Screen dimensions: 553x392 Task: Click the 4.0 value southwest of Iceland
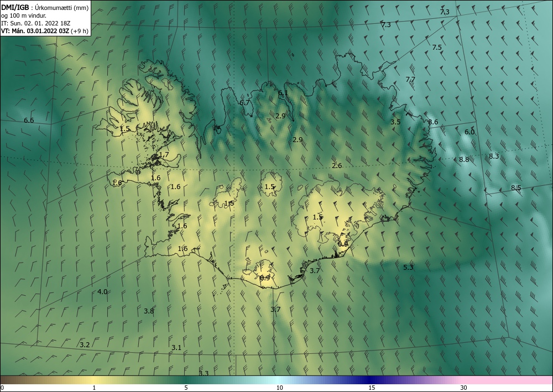[102, 292]
